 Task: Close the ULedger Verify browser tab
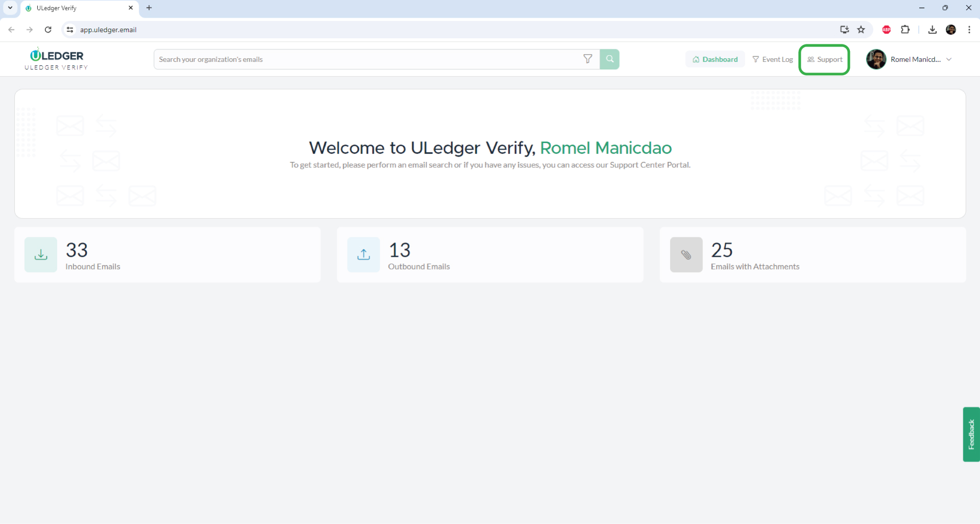[131, 8]
